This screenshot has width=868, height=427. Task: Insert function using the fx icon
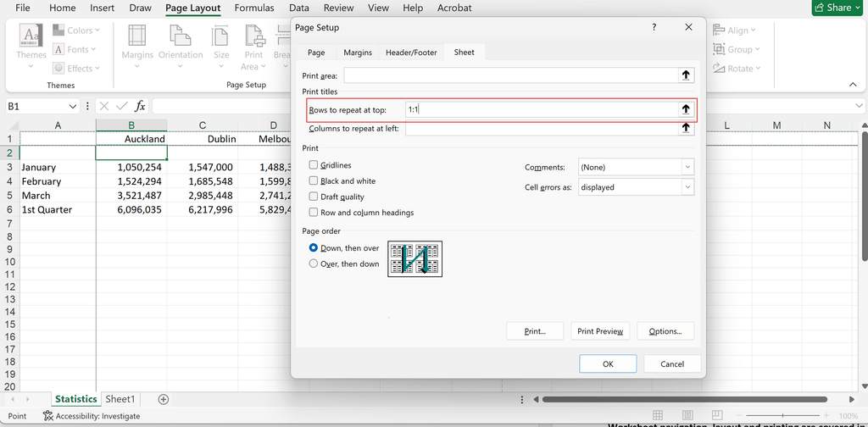[141, 106]
